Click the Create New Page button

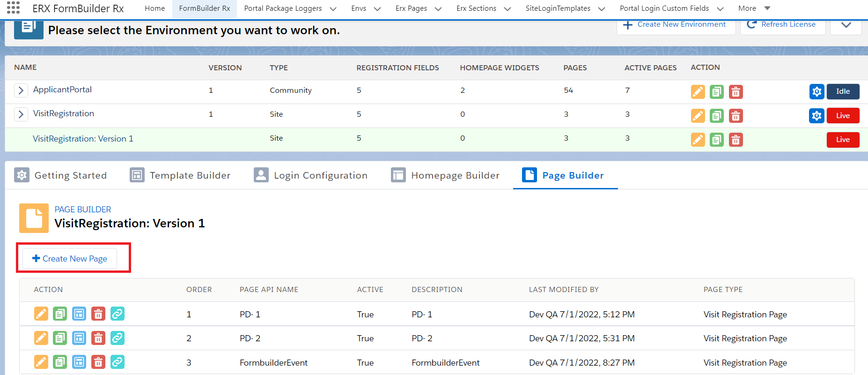[70, 259]
